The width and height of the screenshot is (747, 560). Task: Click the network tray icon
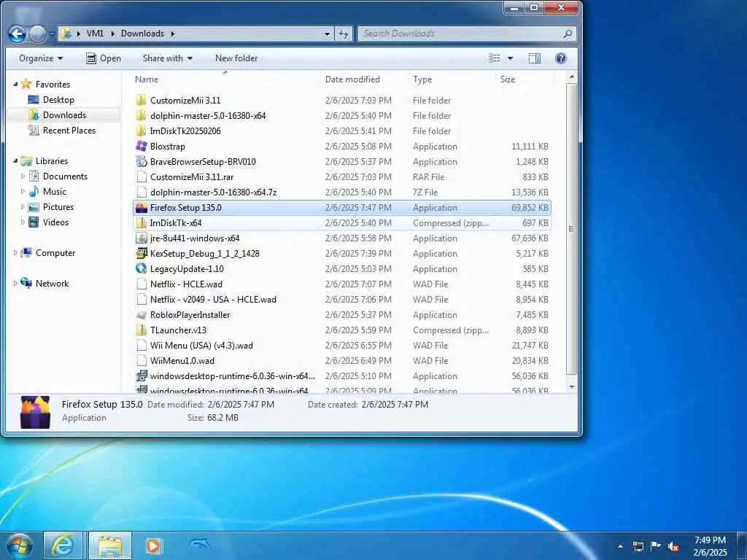coord(638,547)
